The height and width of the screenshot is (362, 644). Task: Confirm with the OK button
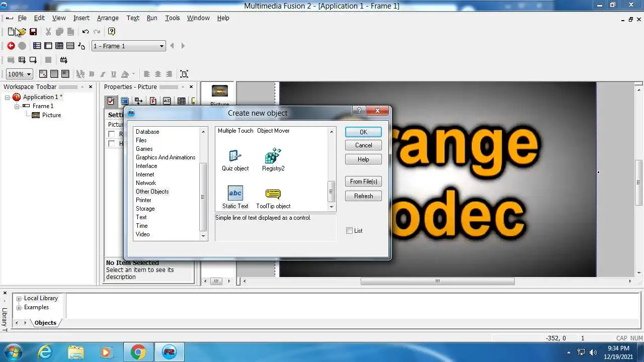pos(363,132)
